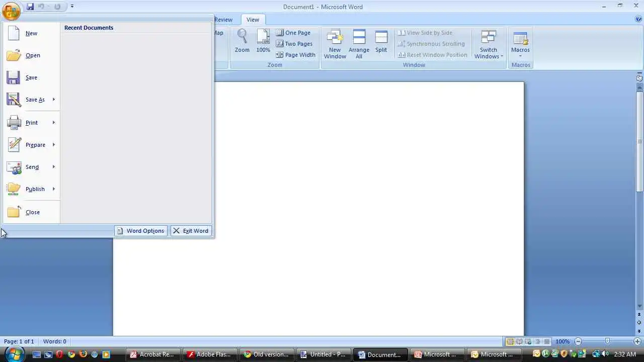This screenshot has height=362, width=644.
Task: Click the Save icon in Quick Access Toolbar
Action: (x=30, y=7)
